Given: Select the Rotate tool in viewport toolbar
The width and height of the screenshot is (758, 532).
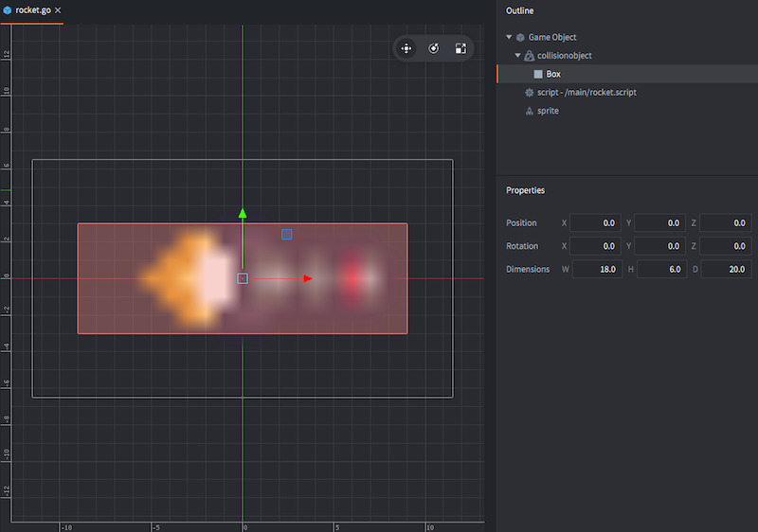Looking at the screenshot, I should (x=434, y=48).
